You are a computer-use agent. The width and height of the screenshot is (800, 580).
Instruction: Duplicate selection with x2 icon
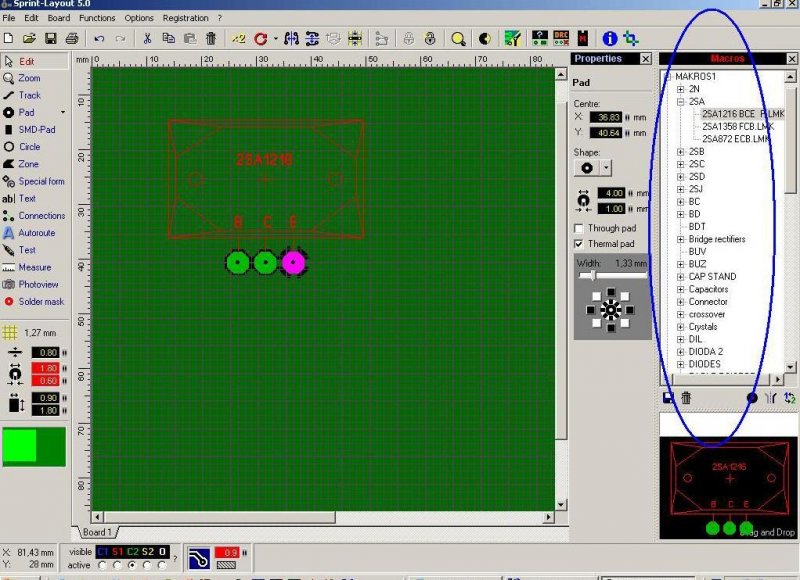238,38
